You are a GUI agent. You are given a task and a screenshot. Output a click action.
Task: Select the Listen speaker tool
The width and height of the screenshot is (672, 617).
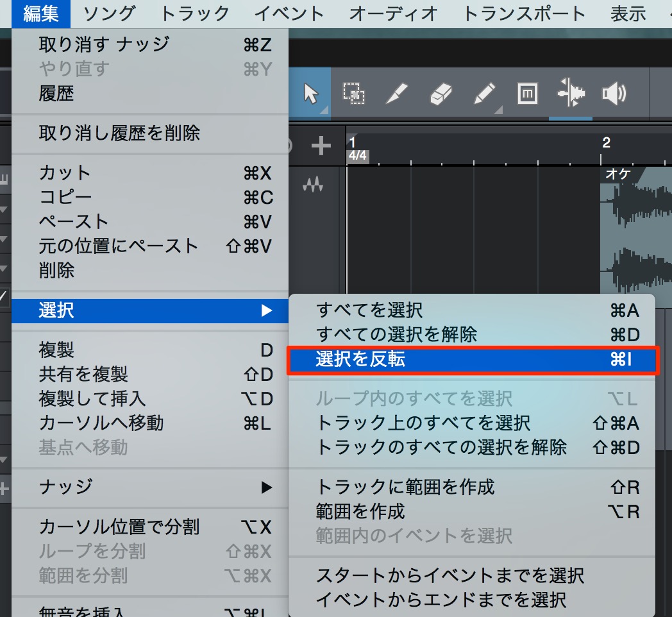tap(614, 94)
